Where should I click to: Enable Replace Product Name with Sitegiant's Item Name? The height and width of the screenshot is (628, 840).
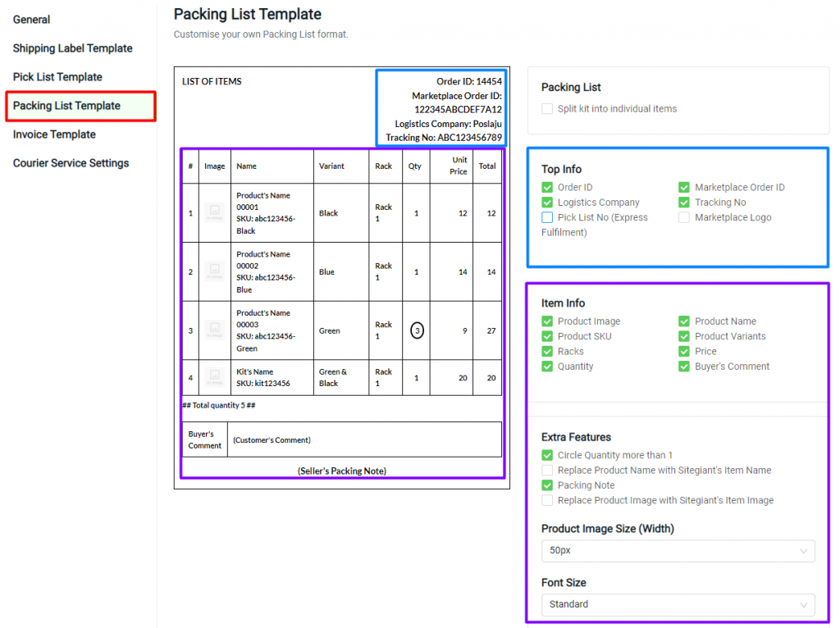547,470
